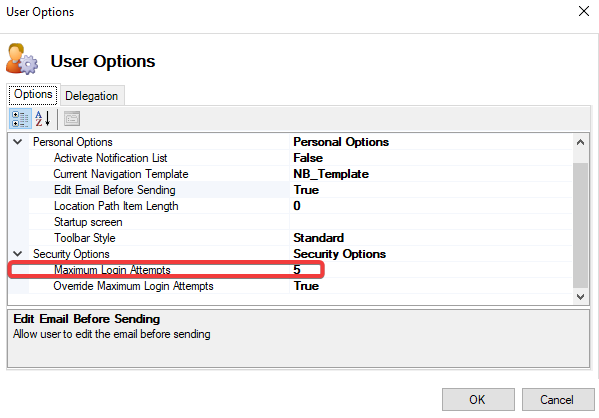This screenshot has height=418, width=599.
Task: Click the User Options gear avatar icon
Action: [x=22, y=59]
